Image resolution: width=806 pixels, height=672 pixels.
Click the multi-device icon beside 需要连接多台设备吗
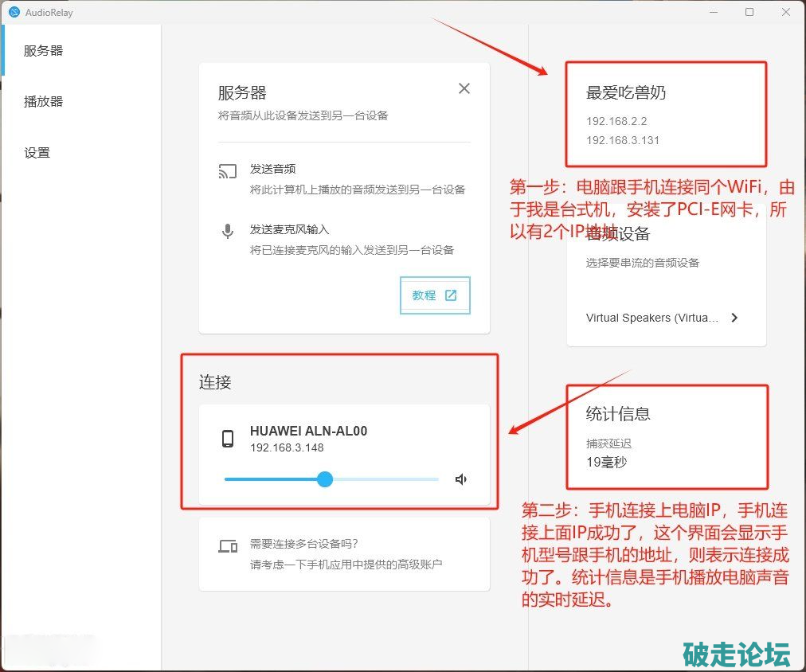[228, 546]
